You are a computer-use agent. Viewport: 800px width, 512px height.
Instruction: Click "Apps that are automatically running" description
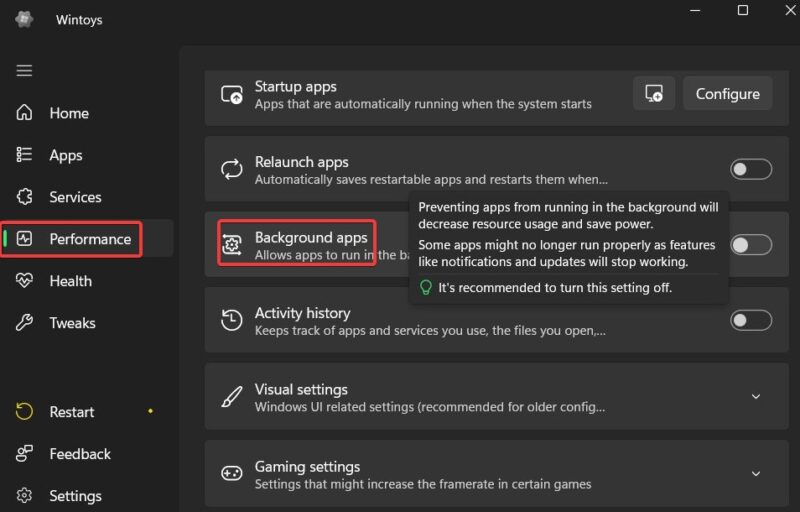click(423, 104)
